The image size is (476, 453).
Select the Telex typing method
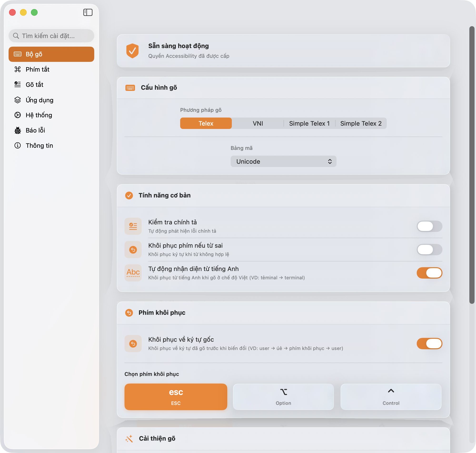click(x=206, y=123)
